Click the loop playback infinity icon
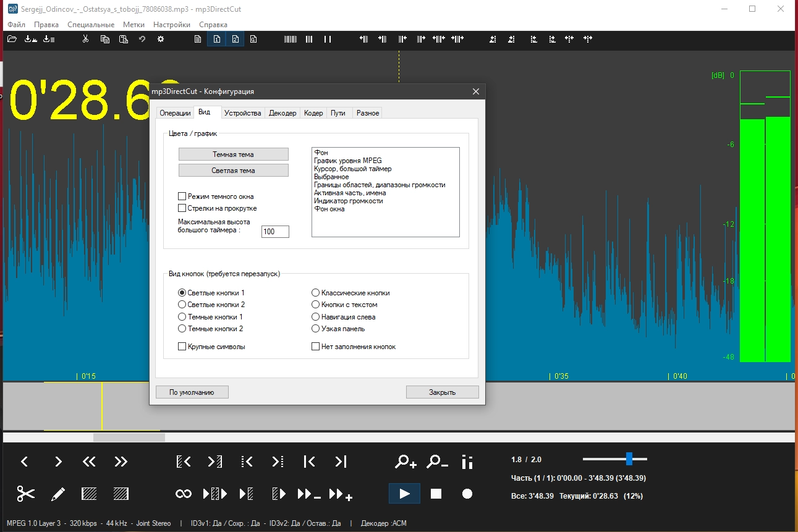Viewport: 798px width, 532px height. [x=184, y=494]
